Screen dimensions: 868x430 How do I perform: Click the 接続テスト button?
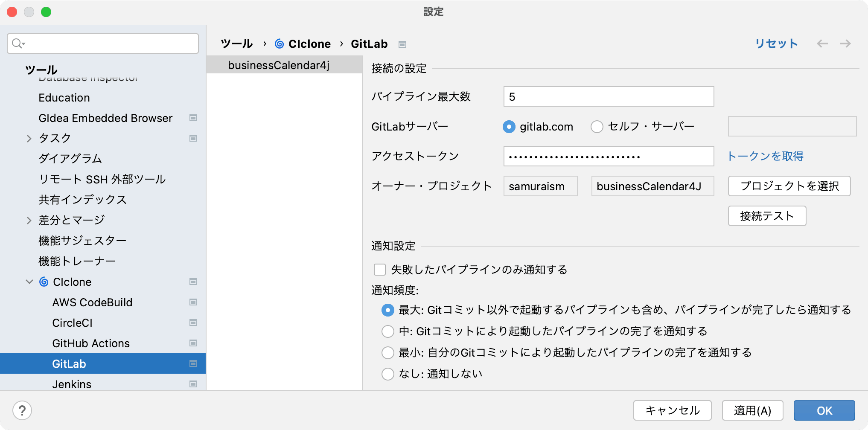click(x=767, y=216)
